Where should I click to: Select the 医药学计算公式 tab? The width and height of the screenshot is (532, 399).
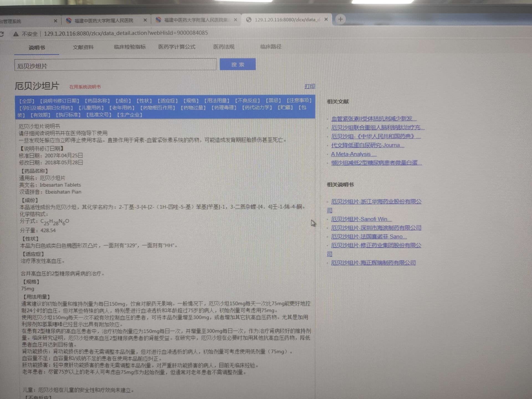pyautogui.click(x=177, y=47)
